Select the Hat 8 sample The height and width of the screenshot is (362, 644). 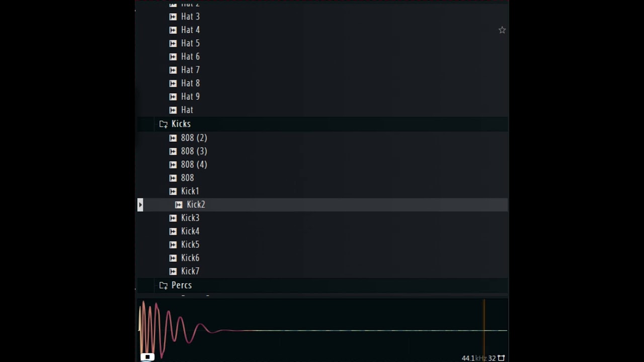click(x=190, y=83)
